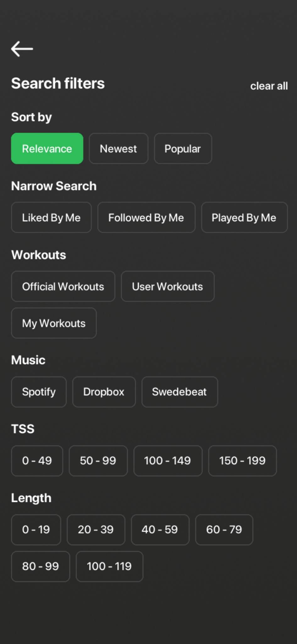Screen dimensions: 297x644
Task: Toggle the Followed By Me filter
Action: click(146, 217)
